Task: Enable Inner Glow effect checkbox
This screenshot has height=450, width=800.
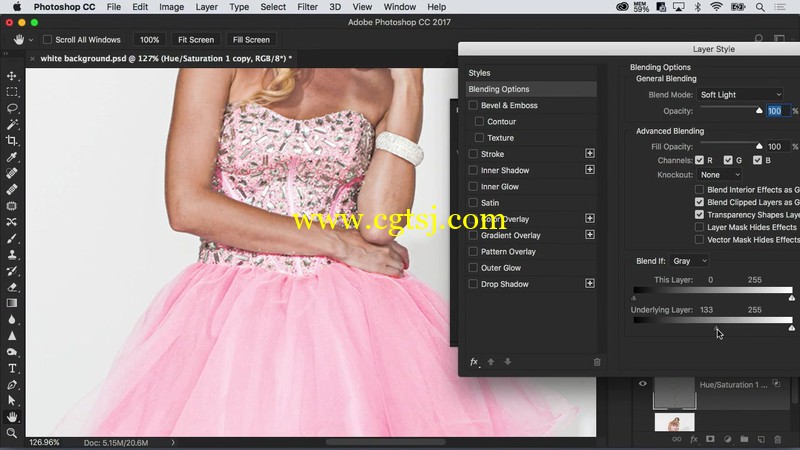Action: (473, 186)
